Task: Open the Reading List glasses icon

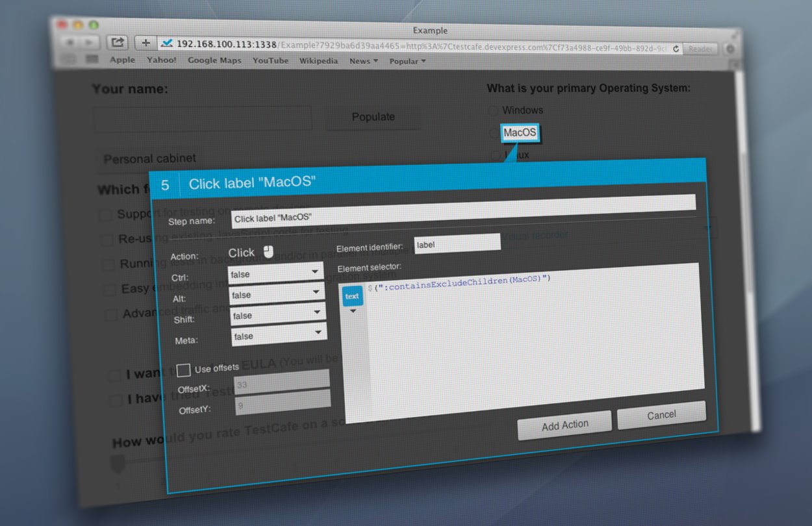Action: (x=70, y=58)
